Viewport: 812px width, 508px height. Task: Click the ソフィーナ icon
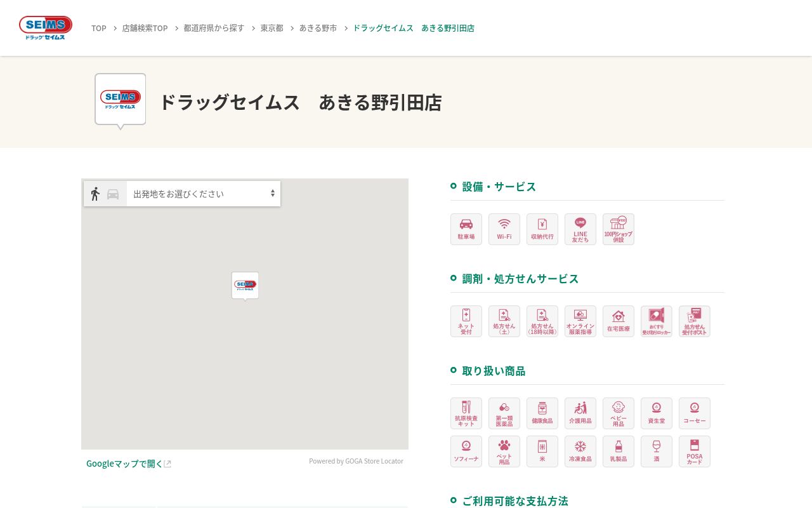(466, 451)
